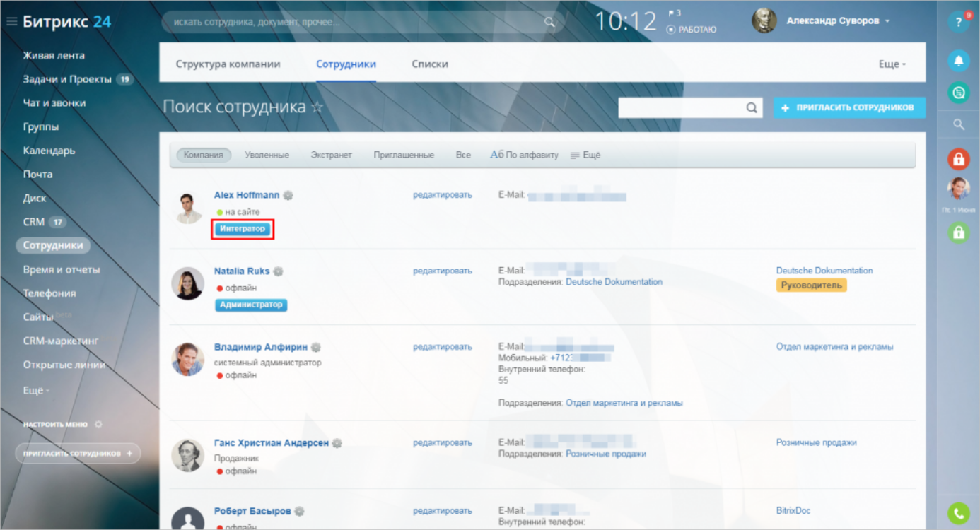Image resolution: width=980 pixels, height=530 pixels.
Task: Open Deutsche Dokumentation link on right
Action: coord(824,271)
